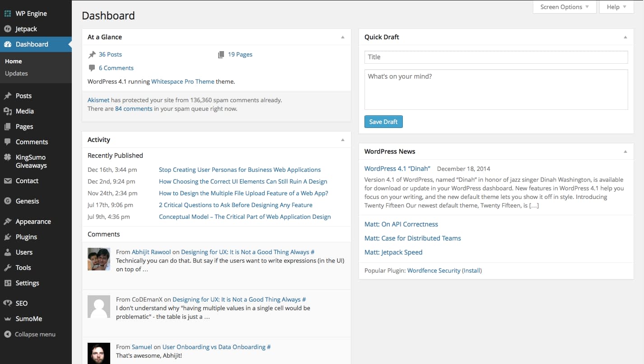This screenshot has height=364, width=644.
Task: Click the SEO icon in sidebar
Action: [8, 303]
